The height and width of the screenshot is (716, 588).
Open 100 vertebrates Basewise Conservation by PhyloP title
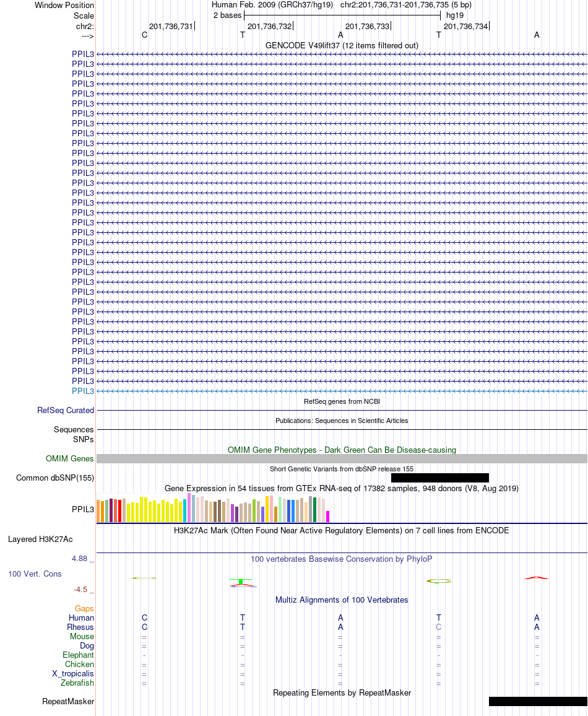coord(342,559)
